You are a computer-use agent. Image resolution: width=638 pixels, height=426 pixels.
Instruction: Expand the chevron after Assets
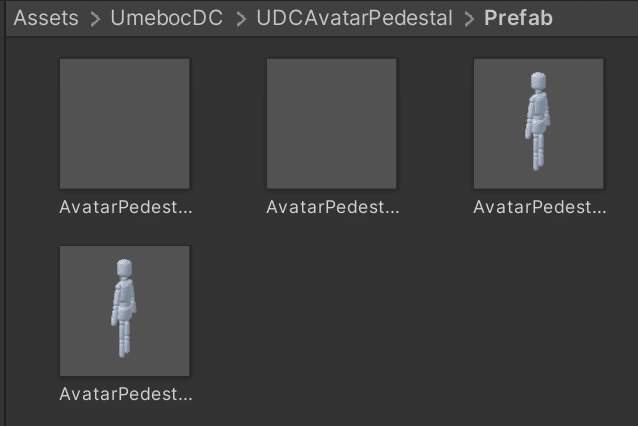pos(95,19)
